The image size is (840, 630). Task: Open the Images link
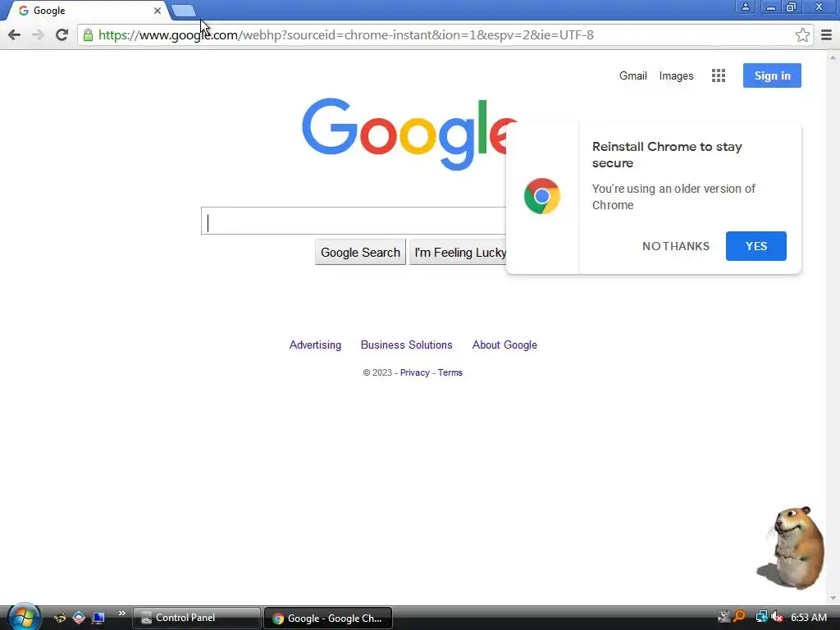click(x=676, y=75)
